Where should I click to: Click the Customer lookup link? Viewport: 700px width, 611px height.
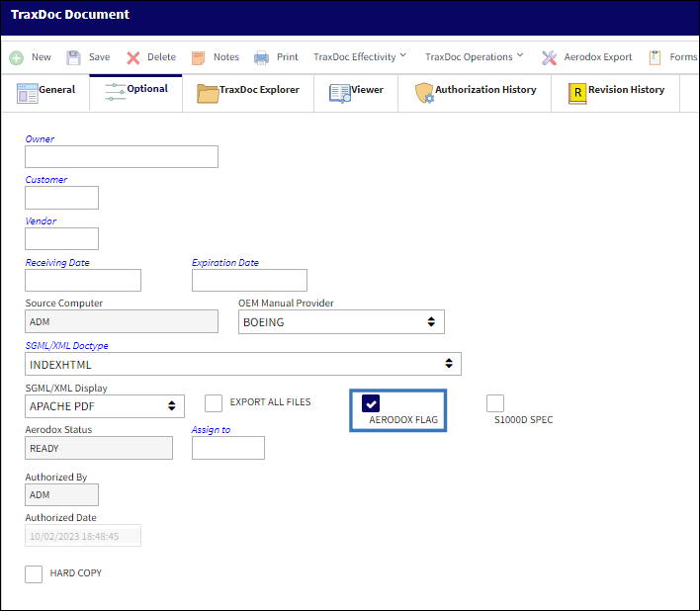pyautogui.click(x=46, y=180)
